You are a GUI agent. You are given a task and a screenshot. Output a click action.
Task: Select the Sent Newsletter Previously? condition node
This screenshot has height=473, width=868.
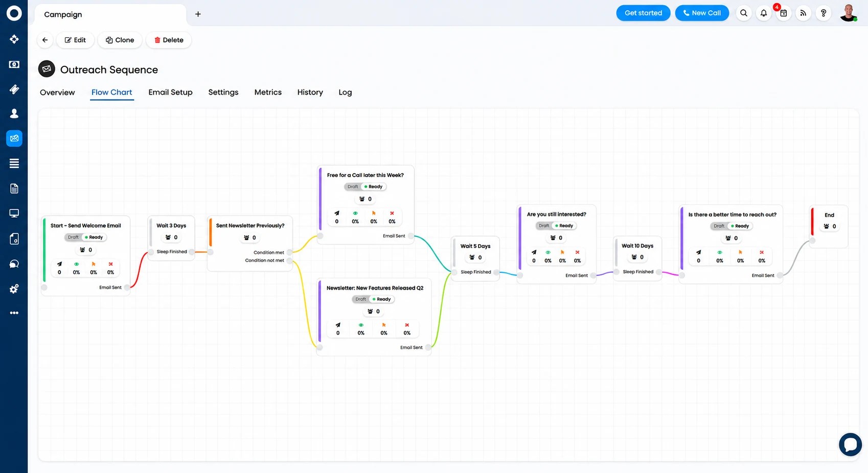click(250, 243)
